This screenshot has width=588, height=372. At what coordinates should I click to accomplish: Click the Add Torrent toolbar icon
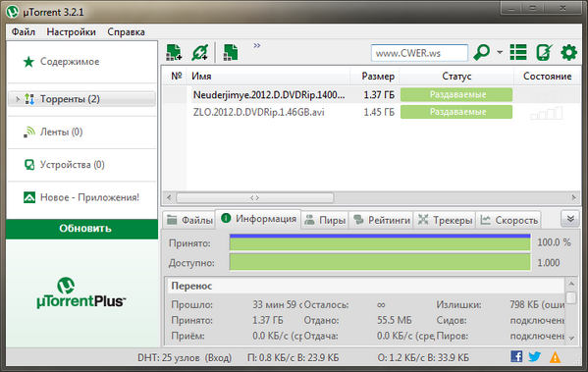(x=174, y=52)
